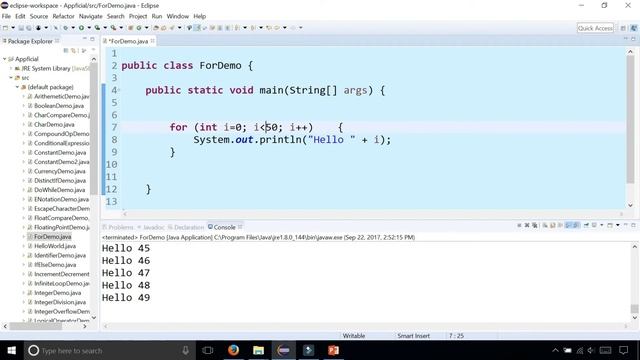The height and width of the screenshot is (360, 640).
Task: Select BooleanDemo.java in Package Explorer
Action: 59,106
